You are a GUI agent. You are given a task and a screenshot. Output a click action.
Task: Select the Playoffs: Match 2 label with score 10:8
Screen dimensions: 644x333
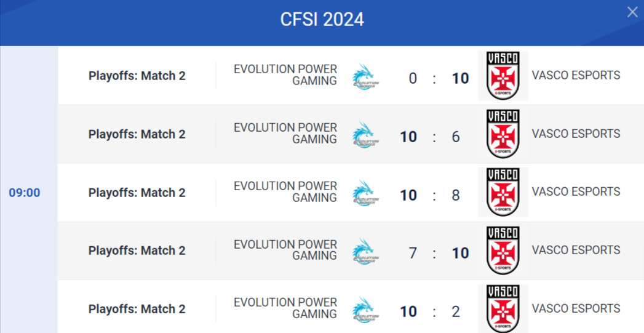137,193
